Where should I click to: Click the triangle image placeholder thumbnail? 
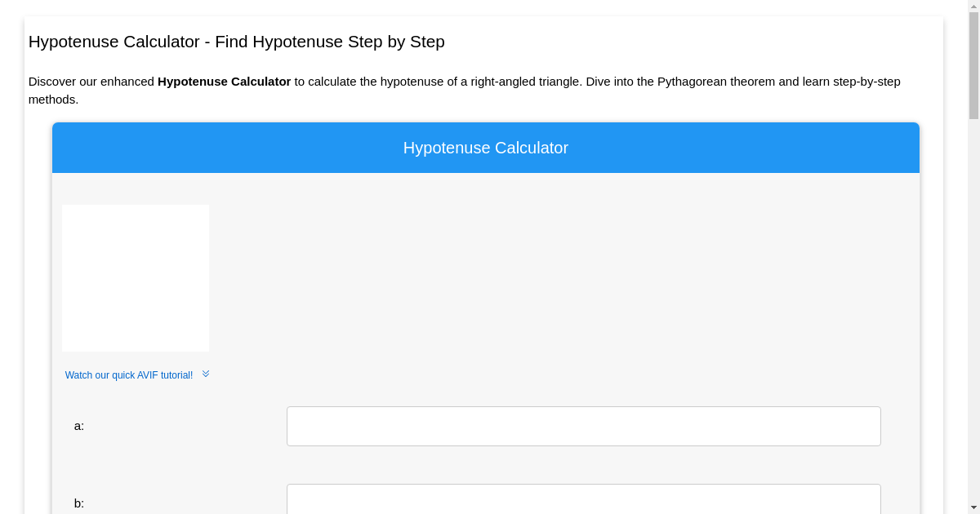pyautogui.click(x=135, y=277)
